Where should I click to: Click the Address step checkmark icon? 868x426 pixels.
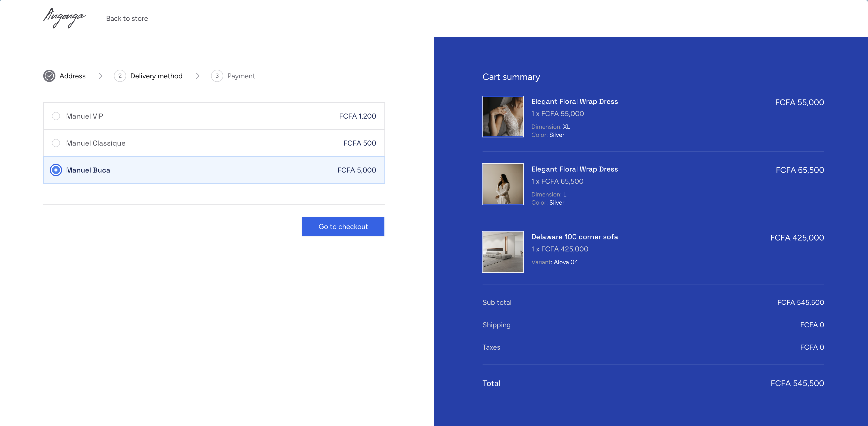(x=49, y=76)
